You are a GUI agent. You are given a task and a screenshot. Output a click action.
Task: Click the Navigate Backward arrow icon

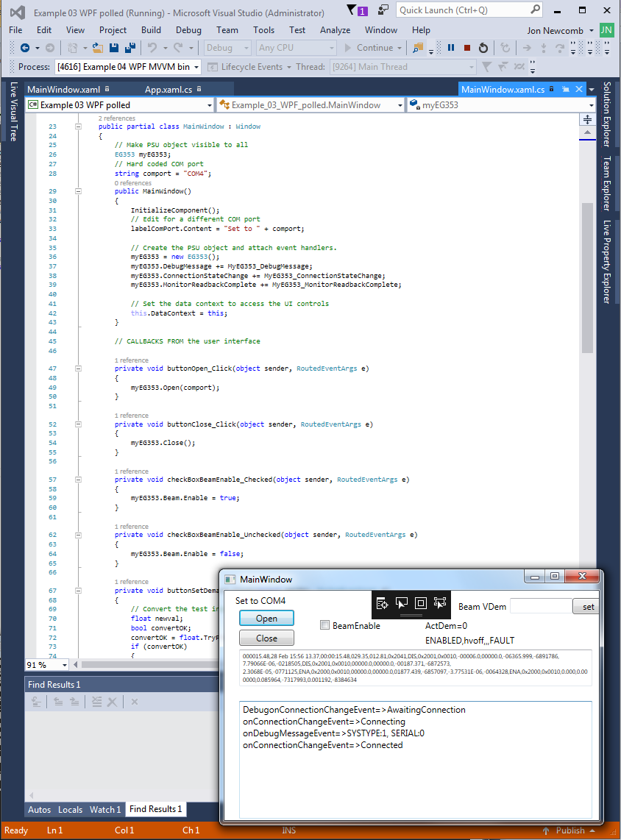[x=24, y=49]
